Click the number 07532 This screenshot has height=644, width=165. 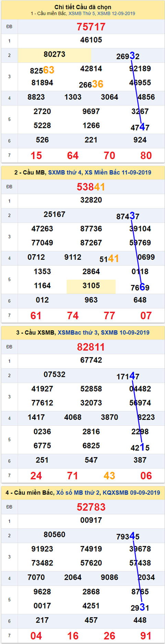click(54, 375)
